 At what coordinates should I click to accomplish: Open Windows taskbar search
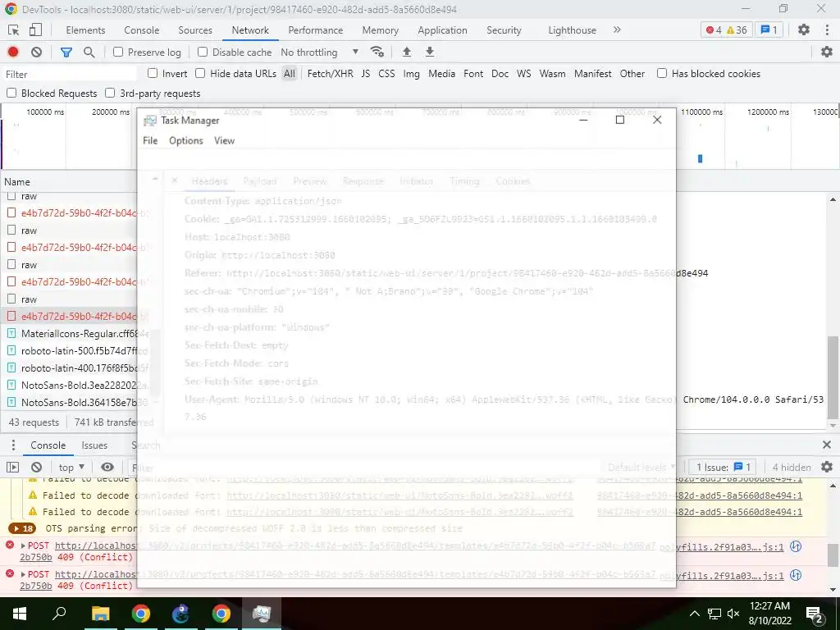point(59,614)
